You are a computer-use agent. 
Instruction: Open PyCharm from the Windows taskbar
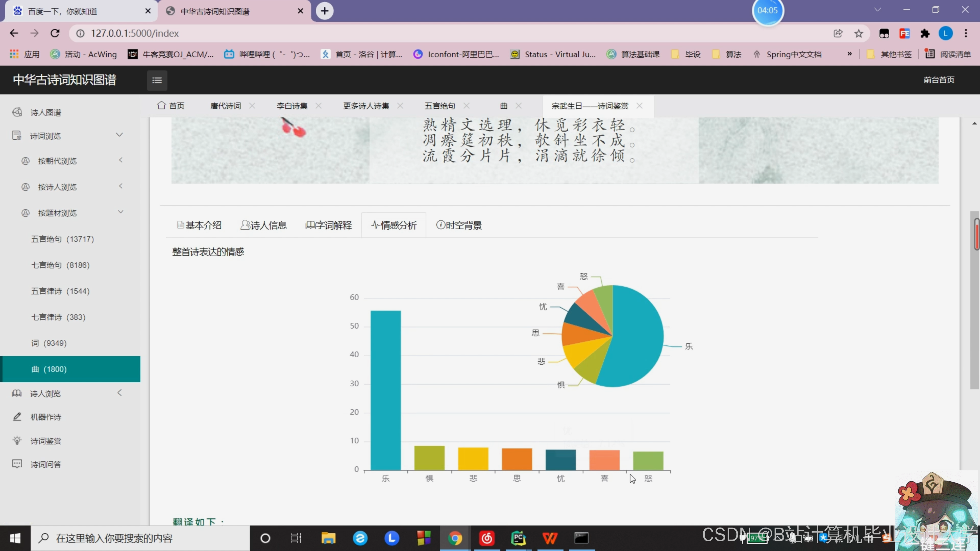click(x=518, y=538)
